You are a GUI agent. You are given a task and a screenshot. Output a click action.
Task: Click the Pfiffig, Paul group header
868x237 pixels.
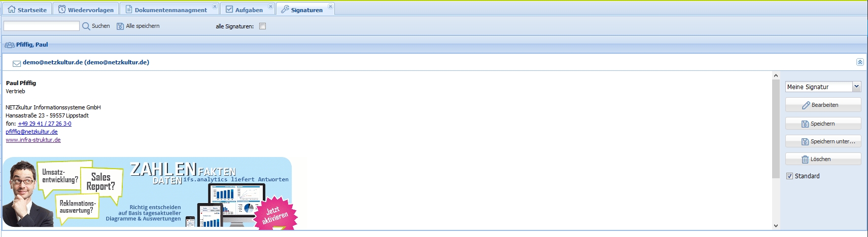click(434, 45)
